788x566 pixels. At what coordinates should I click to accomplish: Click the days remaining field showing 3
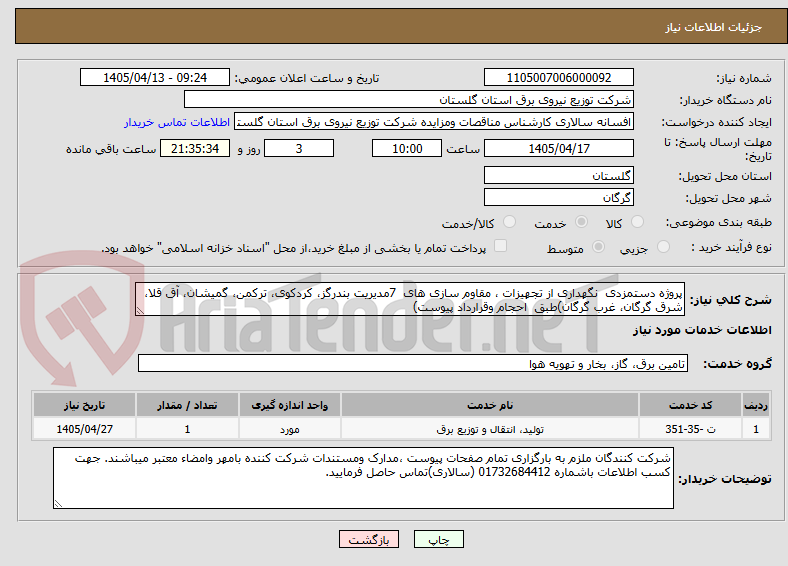tap(299, 148)
